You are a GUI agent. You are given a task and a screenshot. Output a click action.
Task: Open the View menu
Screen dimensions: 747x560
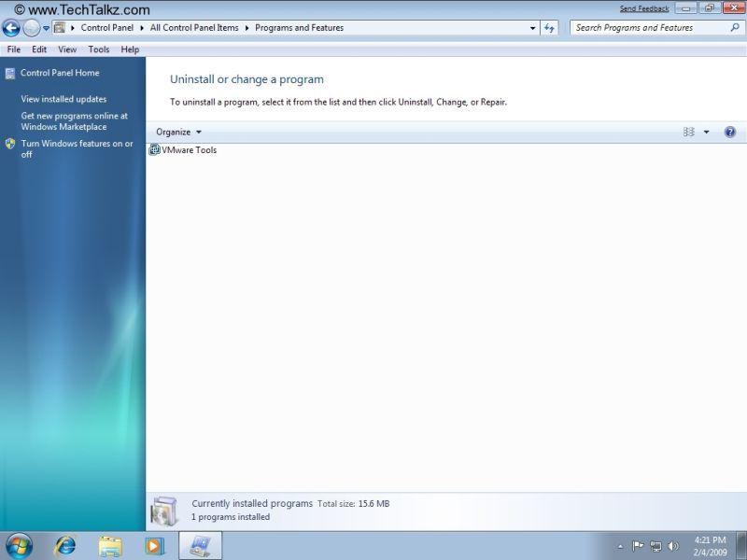click(x=66, y=49)
